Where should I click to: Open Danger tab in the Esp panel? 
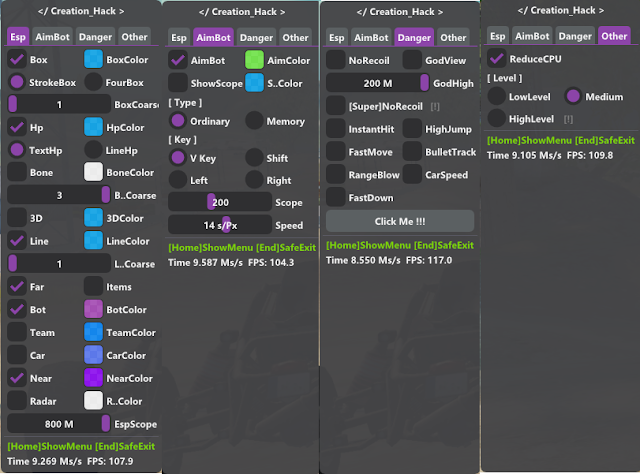(95, 37)
